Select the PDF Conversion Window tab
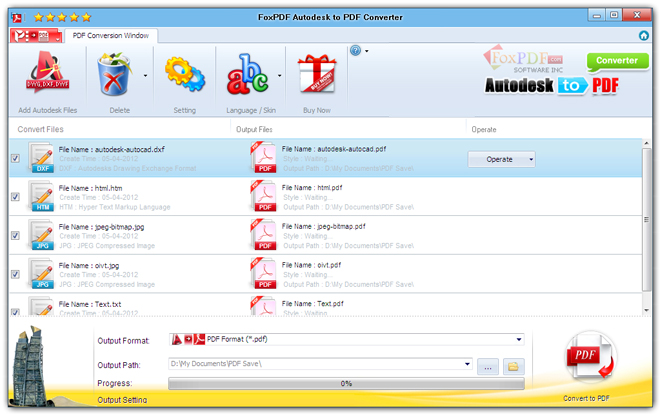 click(111, 36)
